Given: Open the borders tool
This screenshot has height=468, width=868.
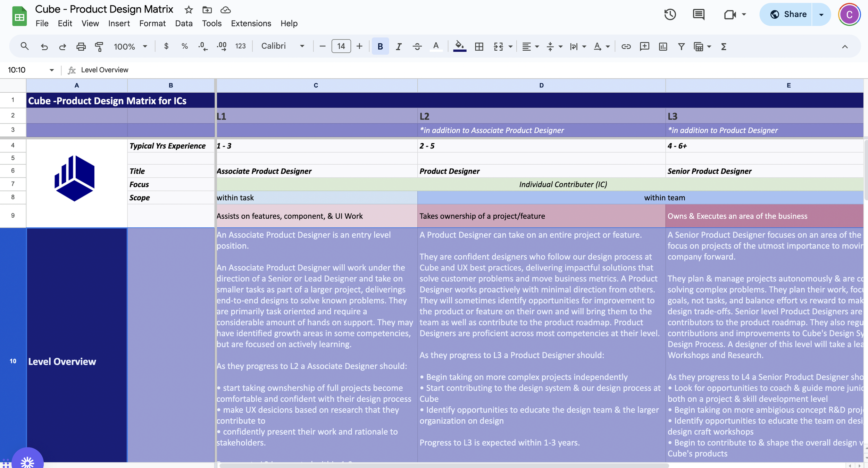Looking at the screenshot, I should (x=479, y=46).
